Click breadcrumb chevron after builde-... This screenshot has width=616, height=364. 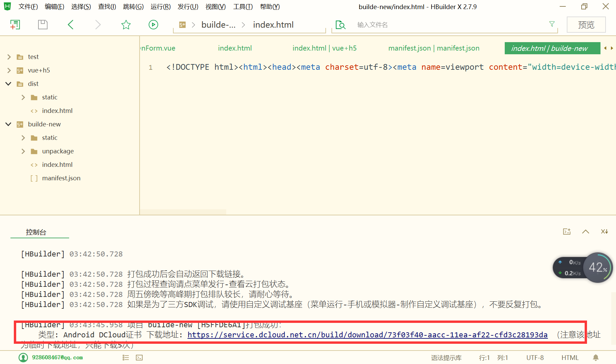point(243,25)
